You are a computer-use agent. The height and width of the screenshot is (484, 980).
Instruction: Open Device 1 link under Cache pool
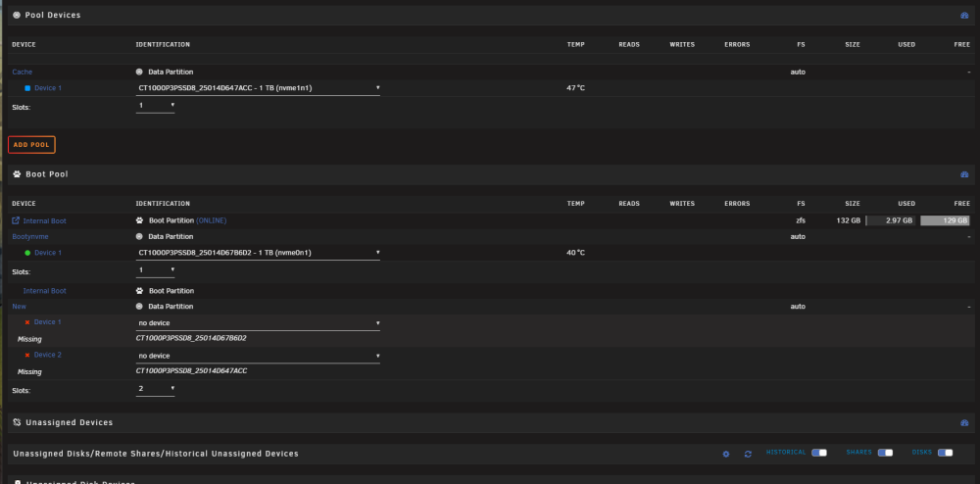(x=48, y=88)
